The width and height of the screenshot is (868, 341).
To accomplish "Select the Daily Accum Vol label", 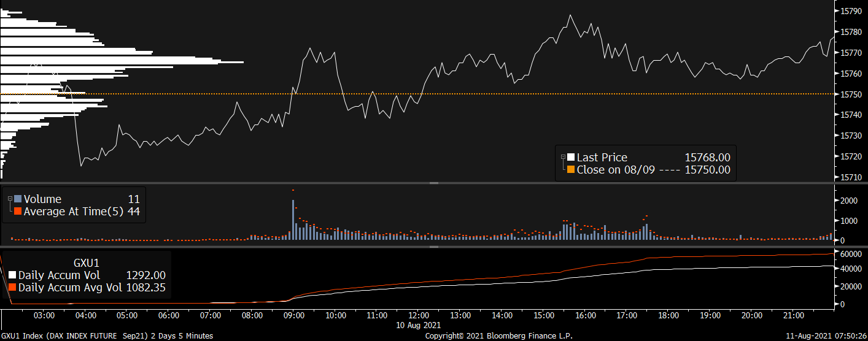I will 59,275.
